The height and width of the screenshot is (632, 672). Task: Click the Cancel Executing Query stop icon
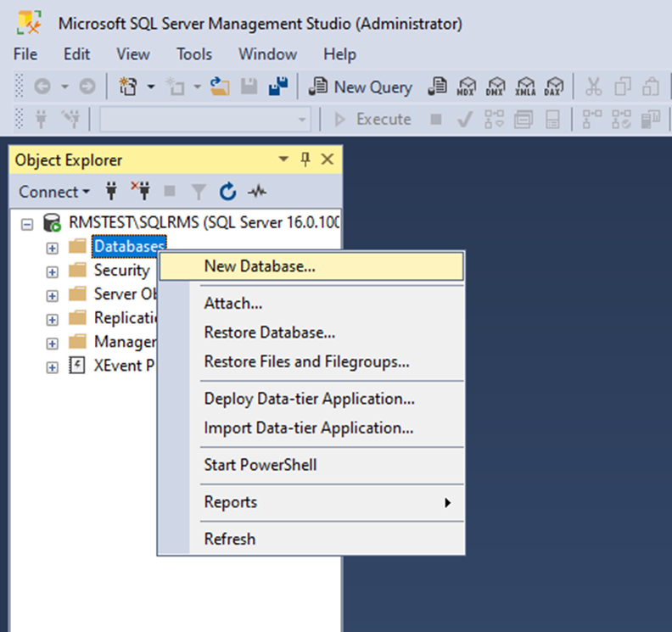pyautogui.click(x=436, y=119)
